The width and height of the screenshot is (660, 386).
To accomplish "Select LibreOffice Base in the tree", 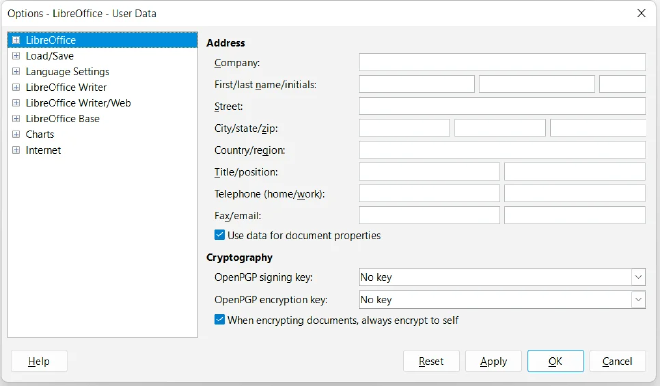I will point(62,119).
